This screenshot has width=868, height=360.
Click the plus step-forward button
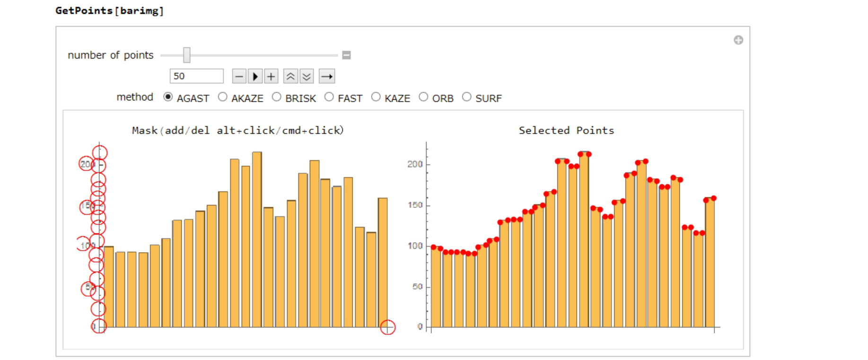pyautogui.click(x=271, y=76)
